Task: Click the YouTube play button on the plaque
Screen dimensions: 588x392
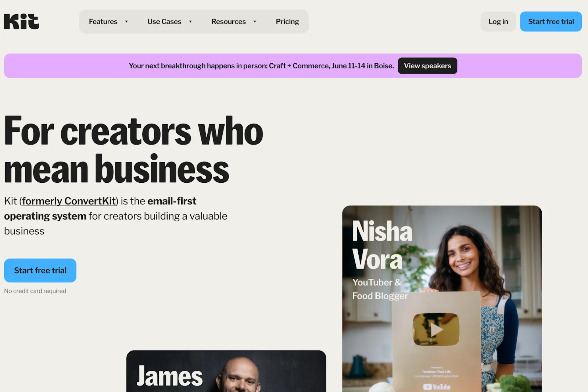Action: (436, 329)
